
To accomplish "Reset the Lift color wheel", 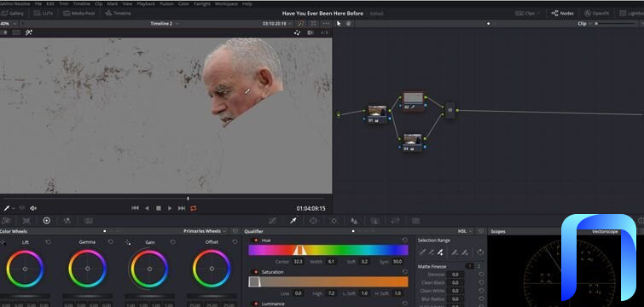I will click(48, 242).
